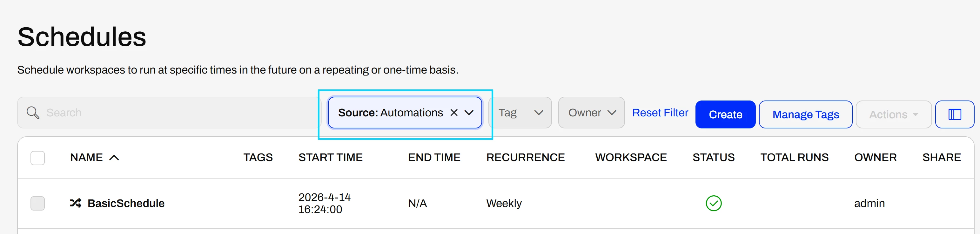
Task: Sort table by START TIME column
Action: 330,158
